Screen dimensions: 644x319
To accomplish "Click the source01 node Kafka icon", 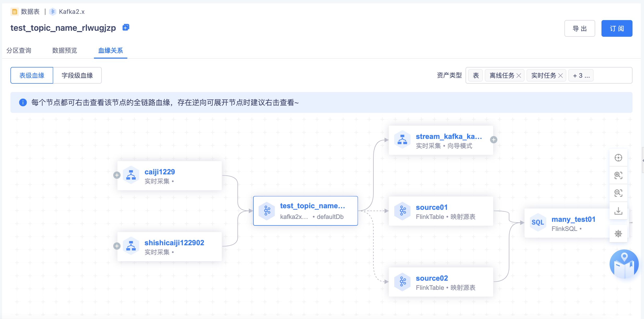I will [402, 211].
